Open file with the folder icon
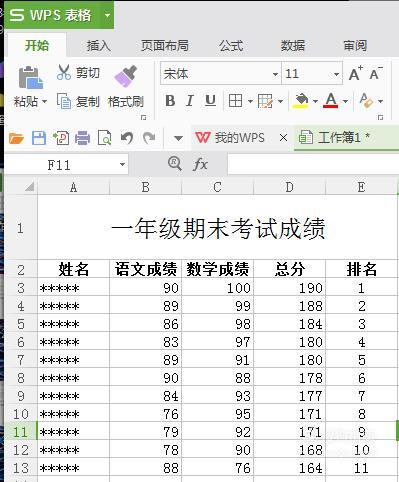This screenshot has height=482, width=399. 16,138
